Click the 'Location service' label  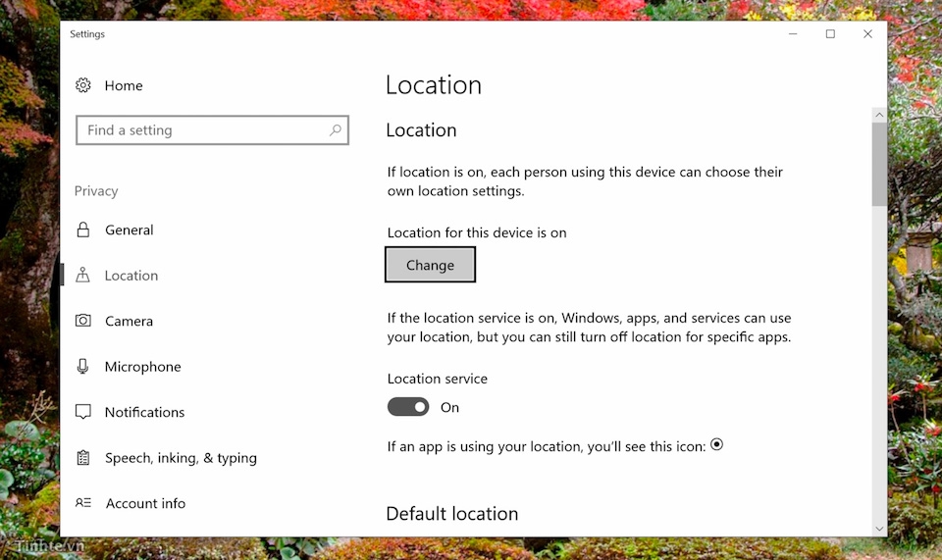coord(438,379)
